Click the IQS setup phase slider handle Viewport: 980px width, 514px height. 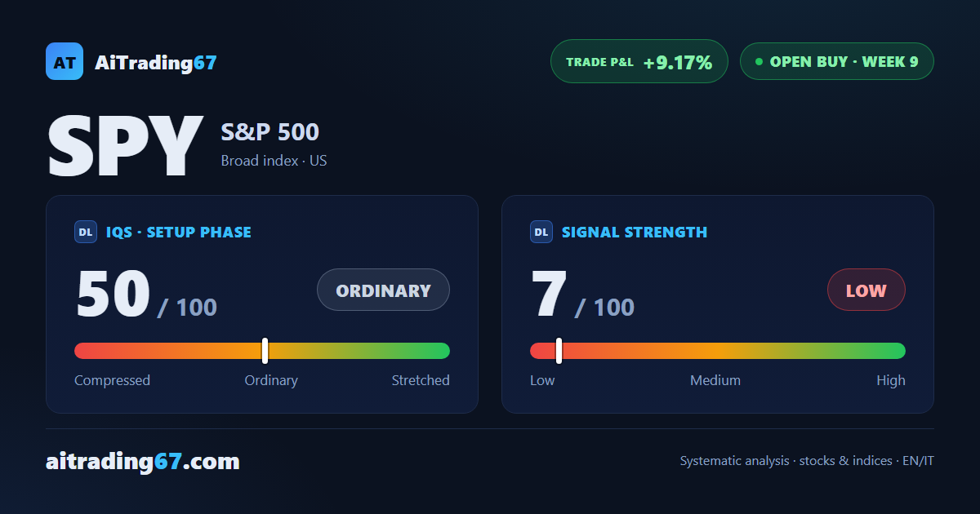coord(265,351)
